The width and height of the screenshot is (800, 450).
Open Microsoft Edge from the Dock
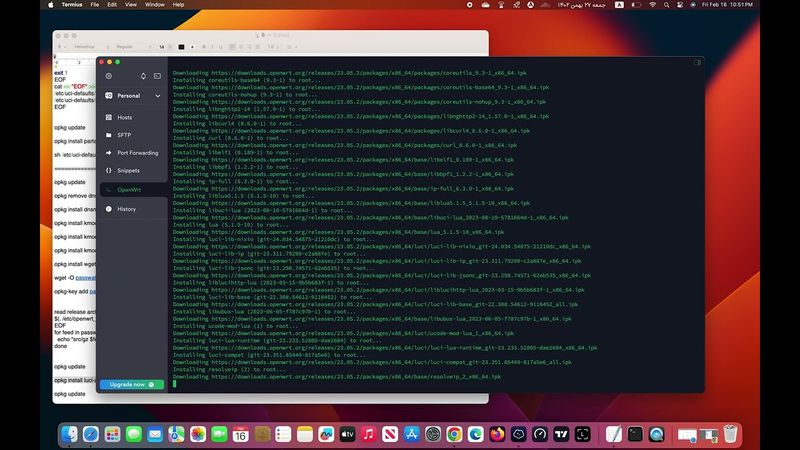(476, 434)
